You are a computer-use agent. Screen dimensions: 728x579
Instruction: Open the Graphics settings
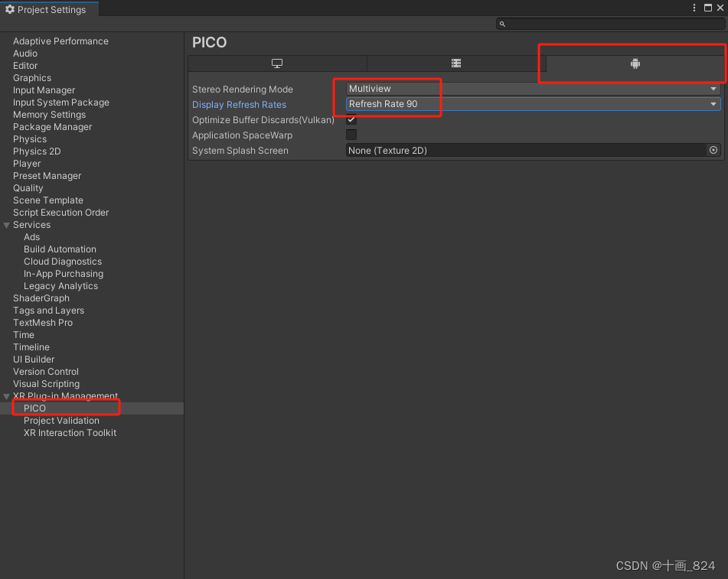(32, 77)
